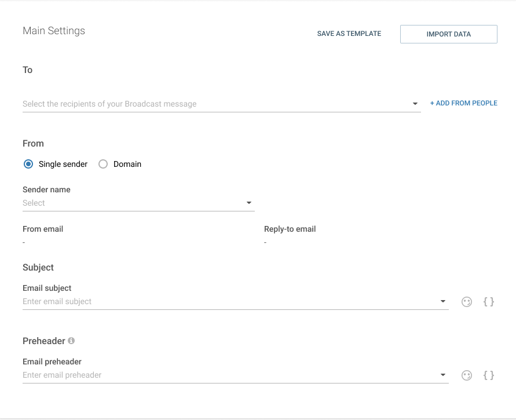Expand the email subject dropdown arrow
The height and width of the screenshot is (420, 516).
pos(443,301)
